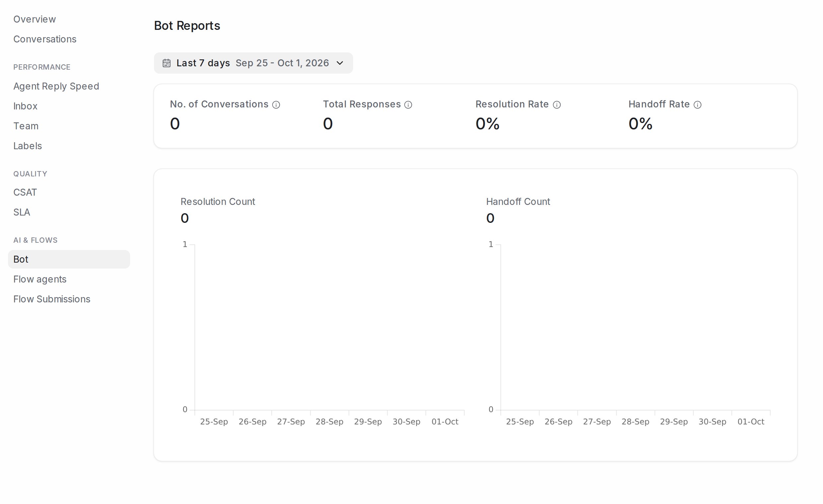Click info icon beside Handoff Rate
823x504 pixels.
coord(698,105)
